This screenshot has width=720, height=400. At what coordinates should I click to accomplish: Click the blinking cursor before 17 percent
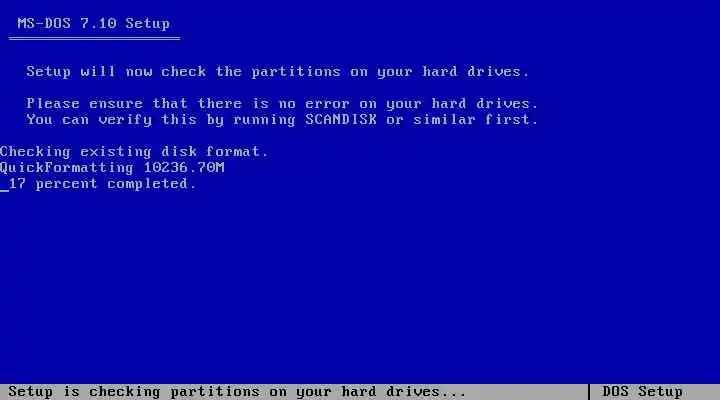click(4, 189)
